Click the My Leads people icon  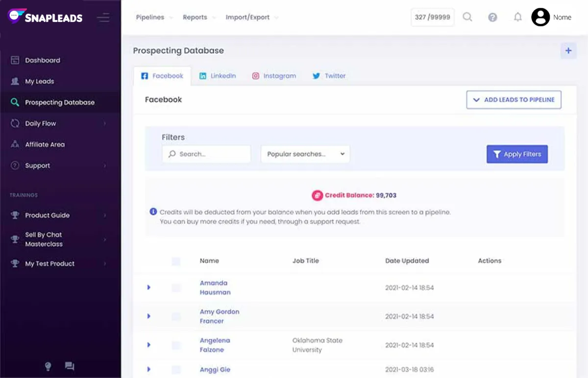(15, 81)
